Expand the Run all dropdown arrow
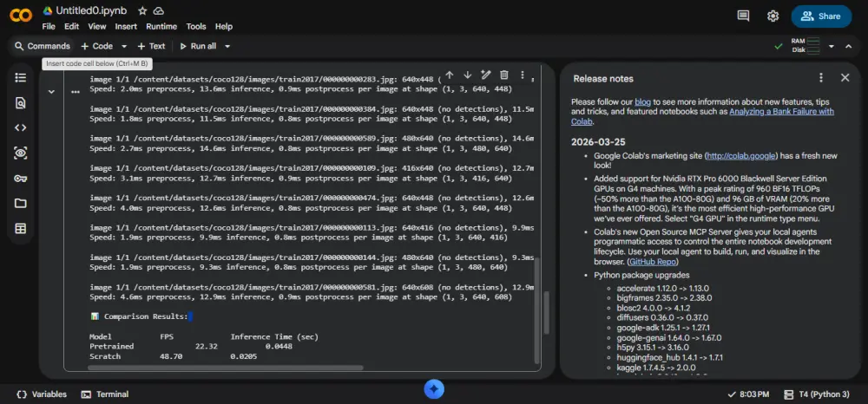868x404 pixels. tap(227, 47)
